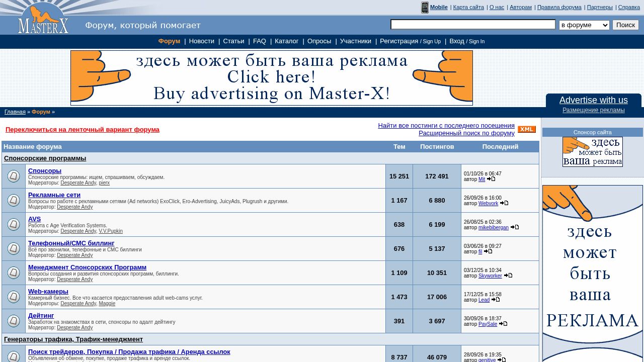Click the AVS forum status icon

tap(14, 225)
